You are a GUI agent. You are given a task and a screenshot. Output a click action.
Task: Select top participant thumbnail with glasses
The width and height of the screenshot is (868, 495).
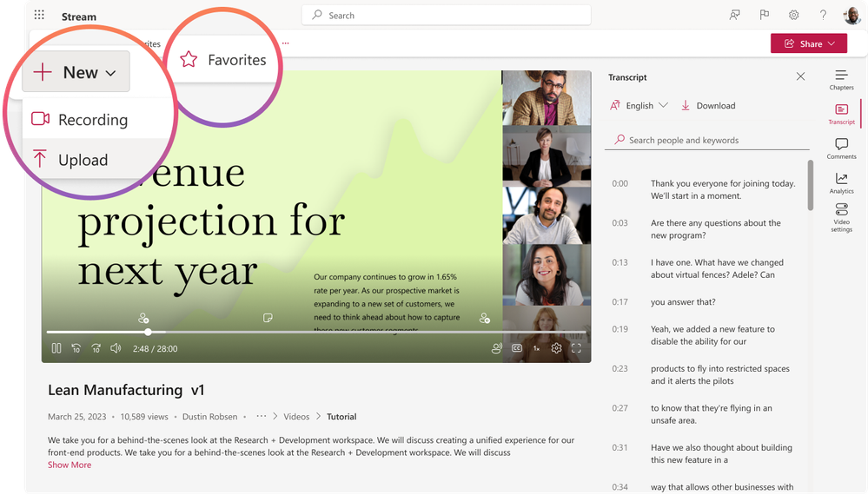[547, 97]
